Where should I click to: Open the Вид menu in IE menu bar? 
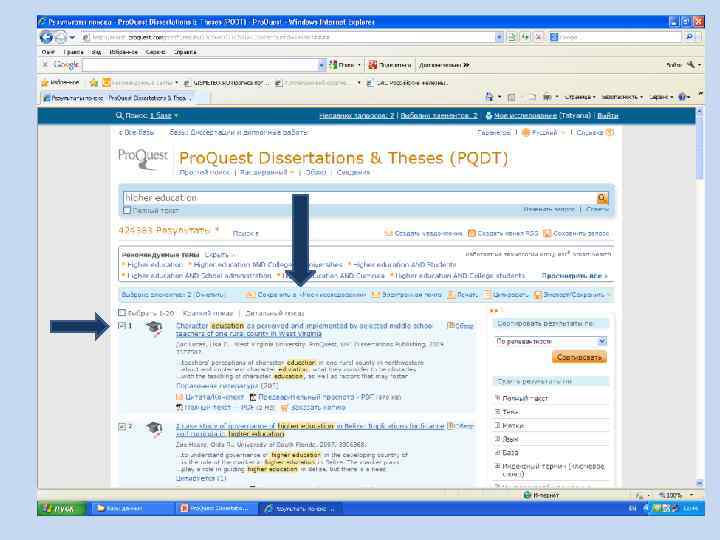point(96,52)
